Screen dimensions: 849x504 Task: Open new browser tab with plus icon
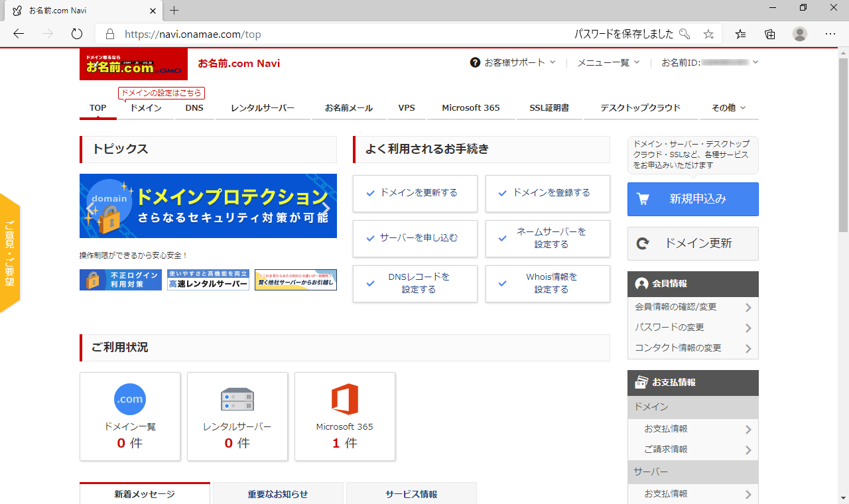click(x=174, y=11)
